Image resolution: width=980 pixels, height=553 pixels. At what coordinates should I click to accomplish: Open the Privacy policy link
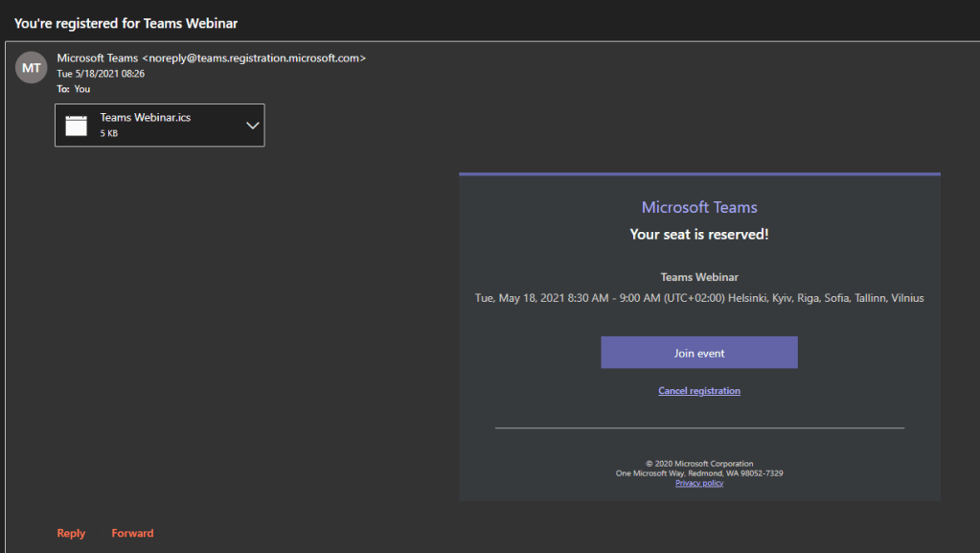(699, 483)
